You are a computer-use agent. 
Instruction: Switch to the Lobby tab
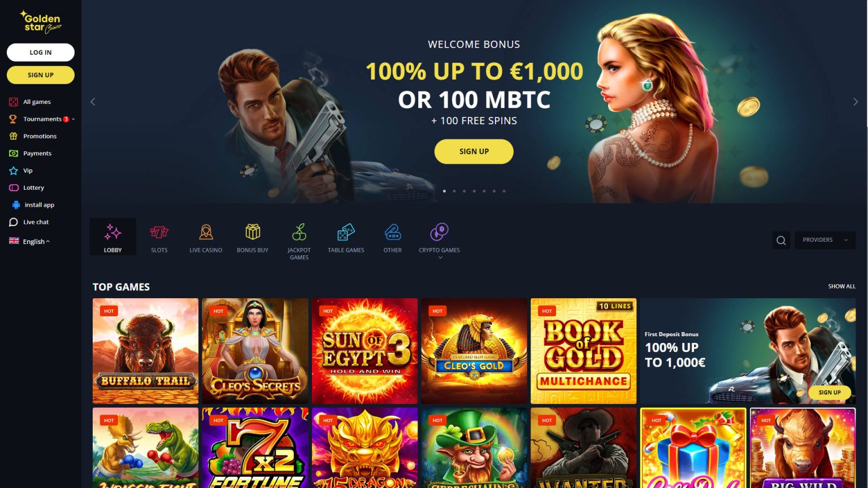coord(112,237)
